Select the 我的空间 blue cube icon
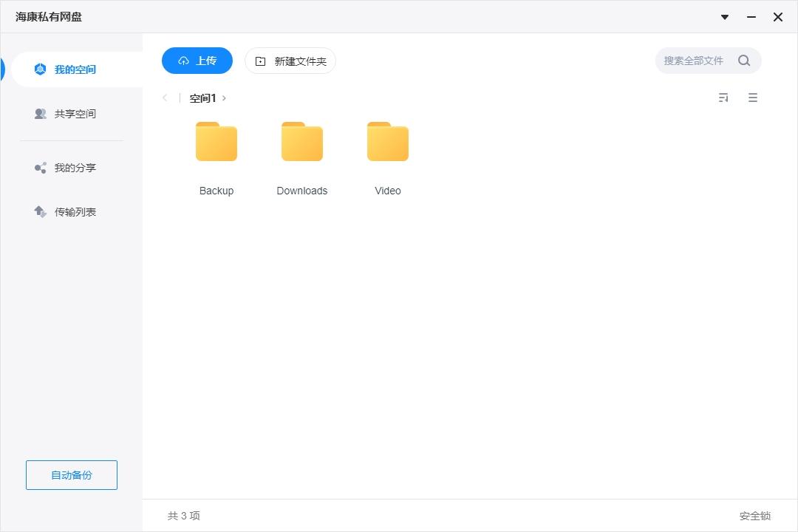This screenshot has height=532, width=798. coord(41,69)
